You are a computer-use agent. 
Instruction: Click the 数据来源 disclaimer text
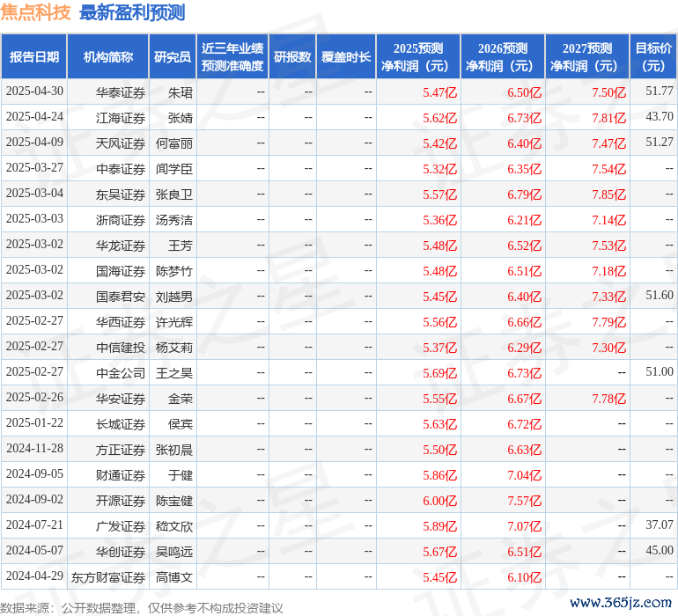pyautogui.click(x=142, y=608)
